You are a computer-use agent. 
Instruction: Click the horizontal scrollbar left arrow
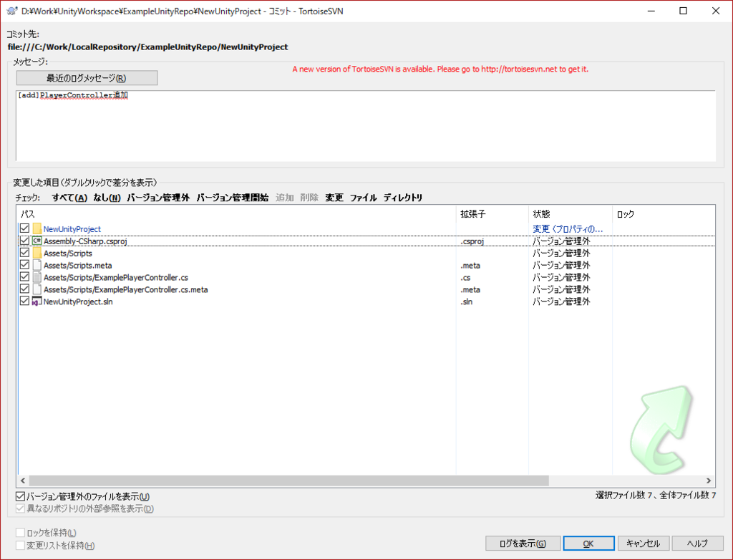point(22,481)
